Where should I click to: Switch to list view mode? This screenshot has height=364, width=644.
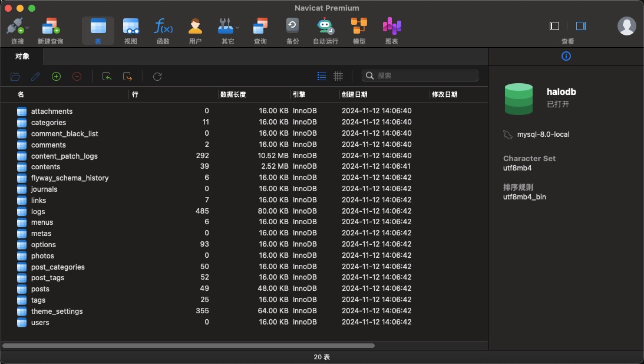(x=322, y=76)
